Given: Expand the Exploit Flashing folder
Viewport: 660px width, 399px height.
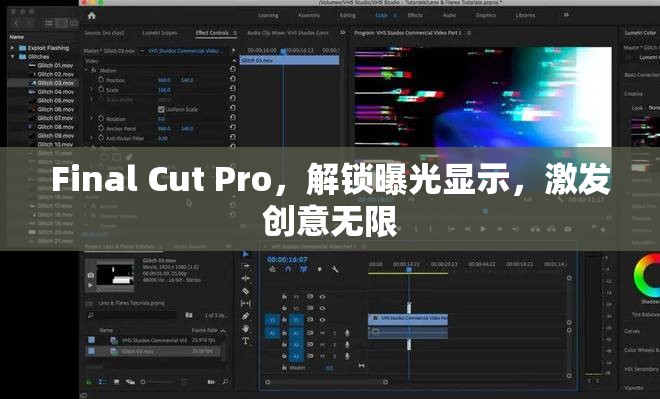Looking at the screenshot, I should pyautogui.click(x=12, y=48).
